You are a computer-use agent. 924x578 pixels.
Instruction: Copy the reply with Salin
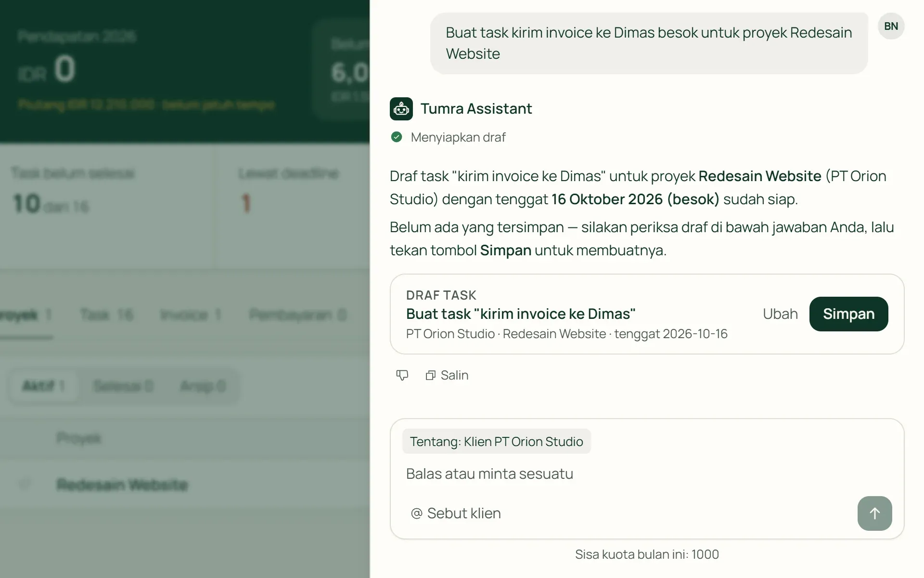pos(447,375)
